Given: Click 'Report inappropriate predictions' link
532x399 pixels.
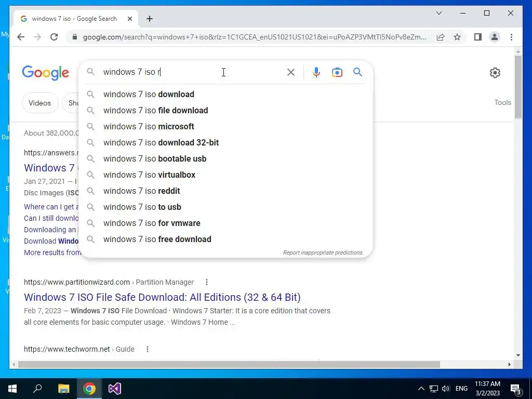Looking at the screenshot, I should [x=323, y=252].
